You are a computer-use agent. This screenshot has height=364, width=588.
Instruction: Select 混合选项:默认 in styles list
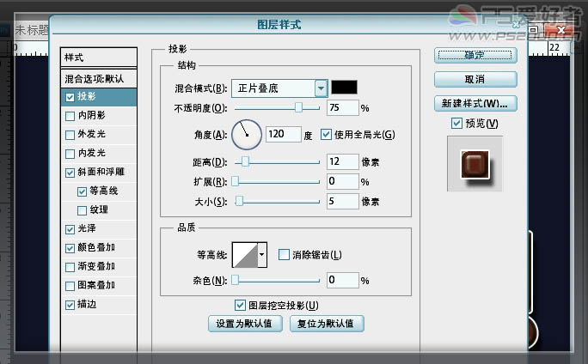pos(99,79)
